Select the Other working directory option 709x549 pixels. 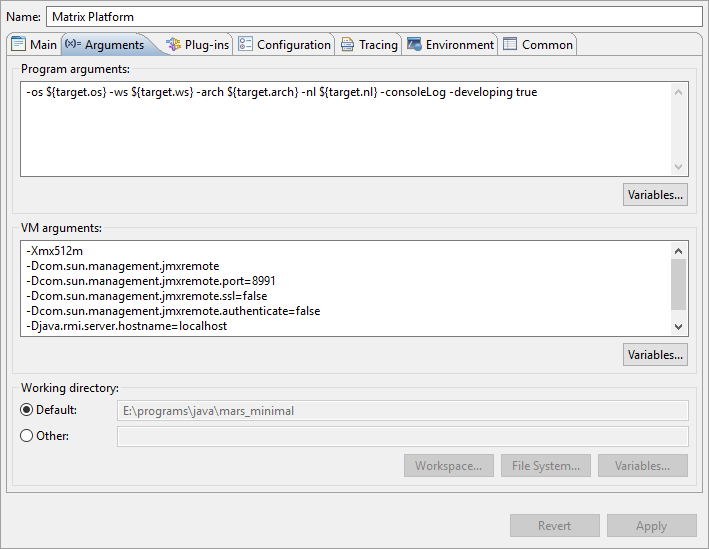coord(27,436)
